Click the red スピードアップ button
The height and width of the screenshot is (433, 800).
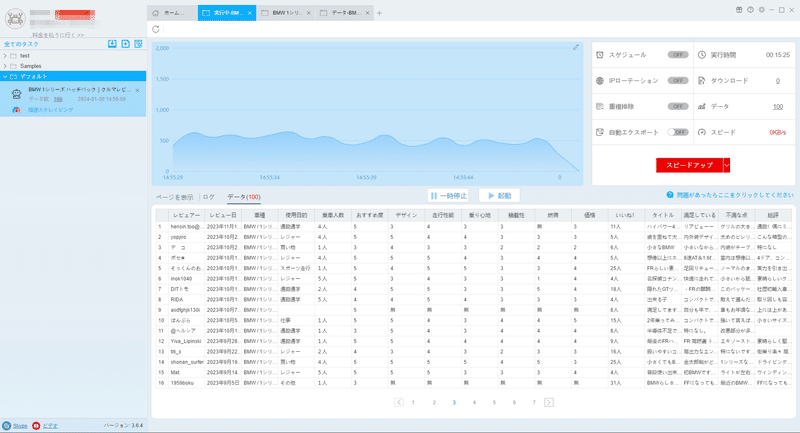pos(689,165)
